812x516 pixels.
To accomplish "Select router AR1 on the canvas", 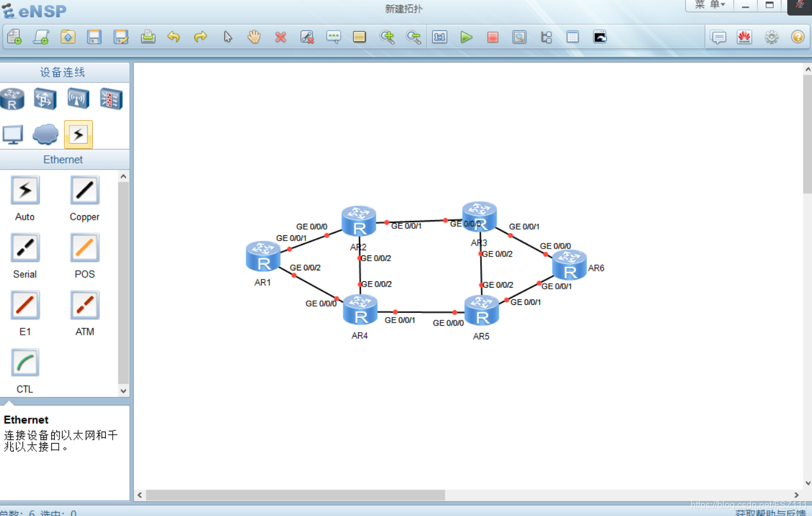I will (263, 257).
